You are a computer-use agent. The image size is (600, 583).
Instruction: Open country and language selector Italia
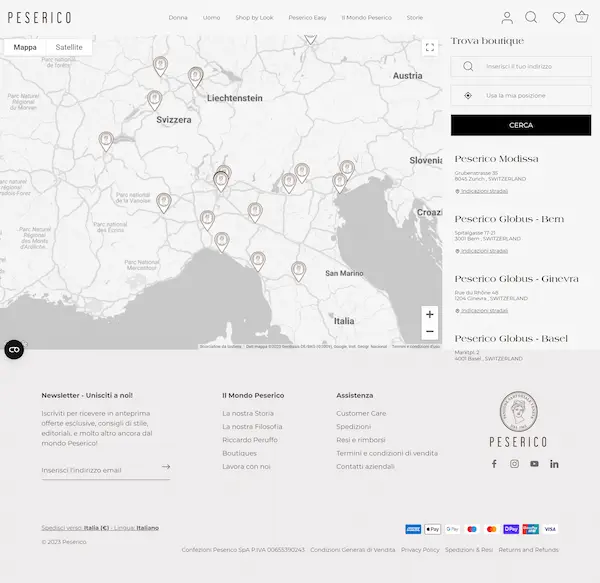(x=98, y=527)
